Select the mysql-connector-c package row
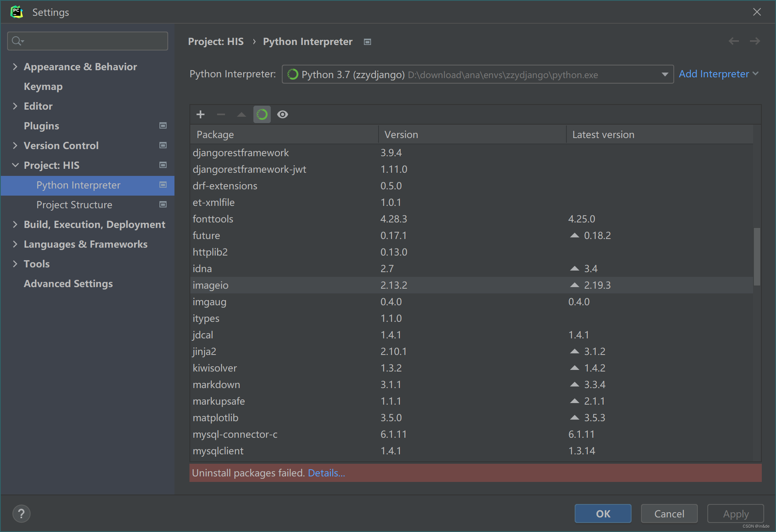Image resolution: width=776 pixels, height=532 pixels. (x=472, y=434)
